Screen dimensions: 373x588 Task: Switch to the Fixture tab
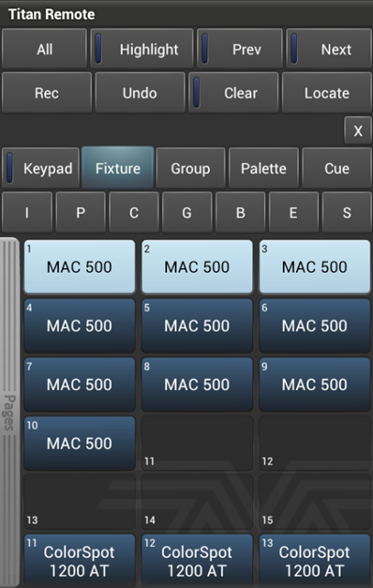point(118,168)
